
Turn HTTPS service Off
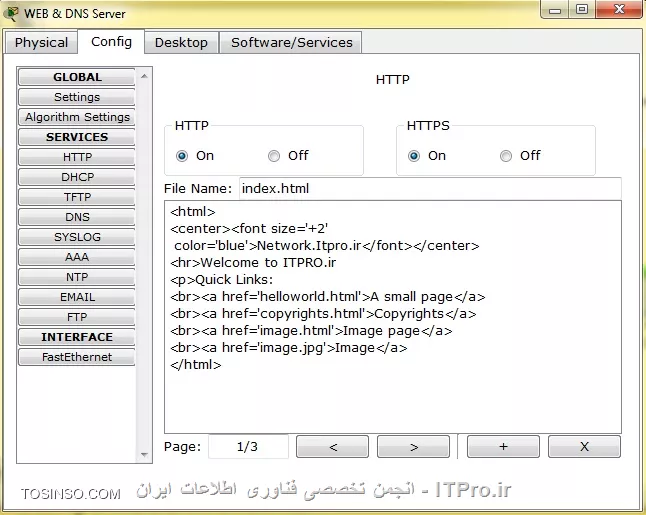(506, 156)
